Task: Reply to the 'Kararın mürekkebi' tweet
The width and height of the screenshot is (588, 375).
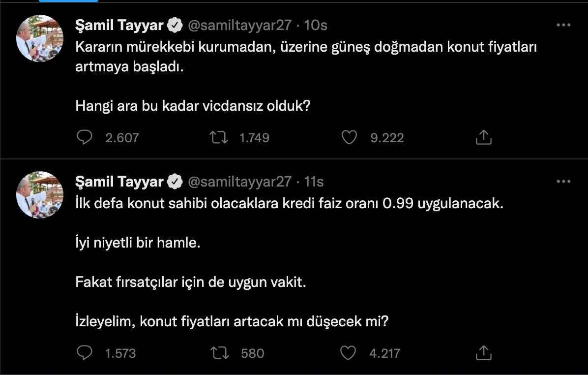Action: pos(85,137)
